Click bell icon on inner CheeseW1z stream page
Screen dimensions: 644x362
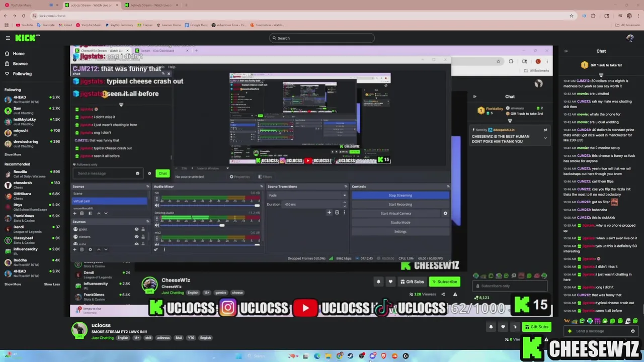tap(378, 282)
